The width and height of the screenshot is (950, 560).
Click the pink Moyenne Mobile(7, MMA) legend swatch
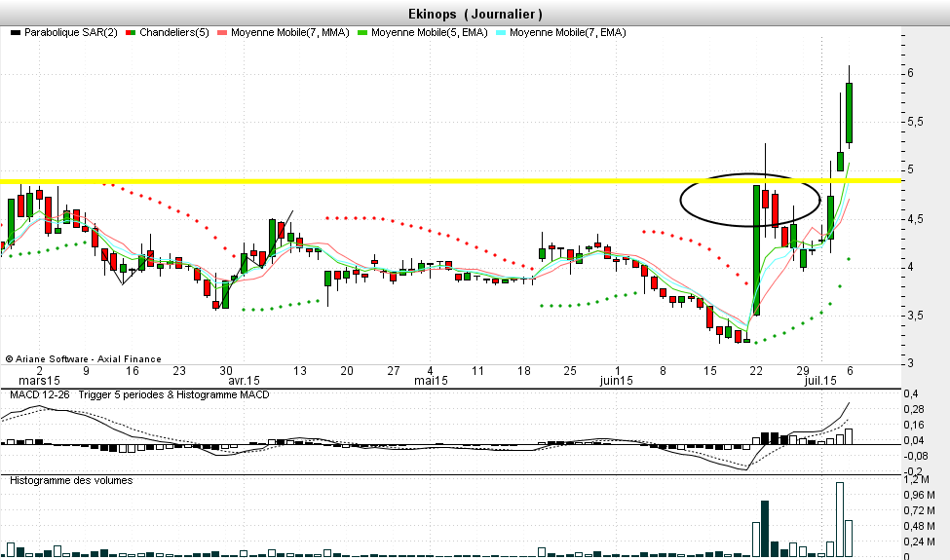[222, 33]
